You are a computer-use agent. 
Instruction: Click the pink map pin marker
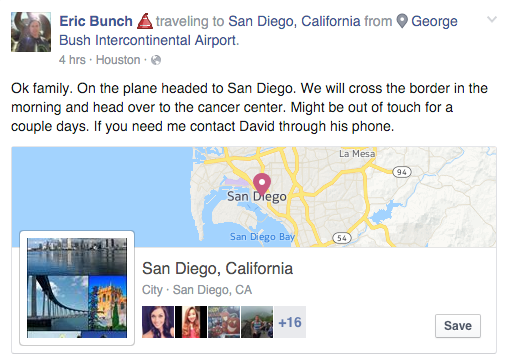pos(262,184)
